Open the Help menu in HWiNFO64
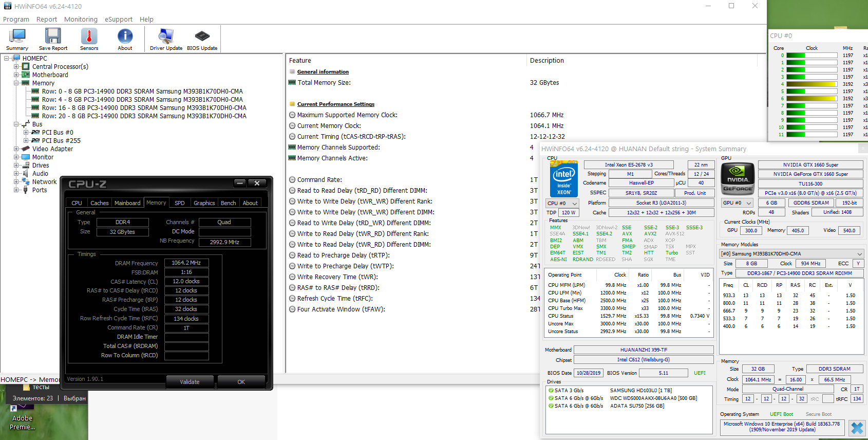 click(x=146, y=20)
